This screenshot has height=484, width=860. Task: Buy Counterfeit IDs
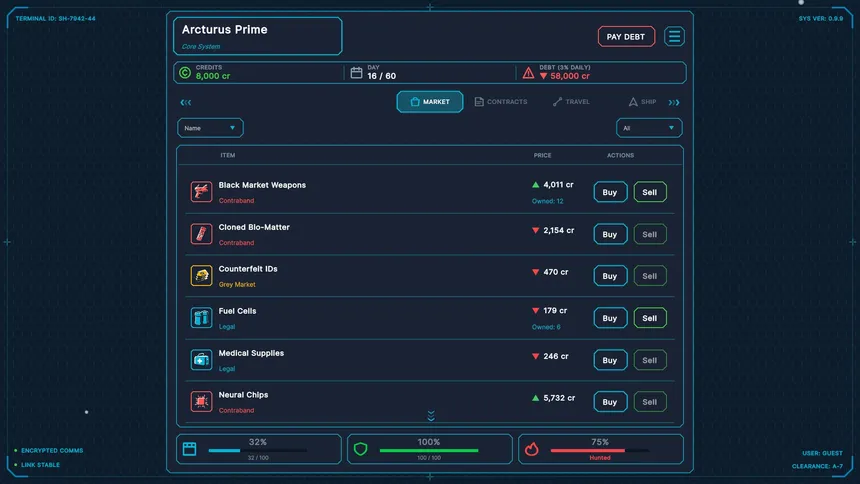[x=610, y=276]
